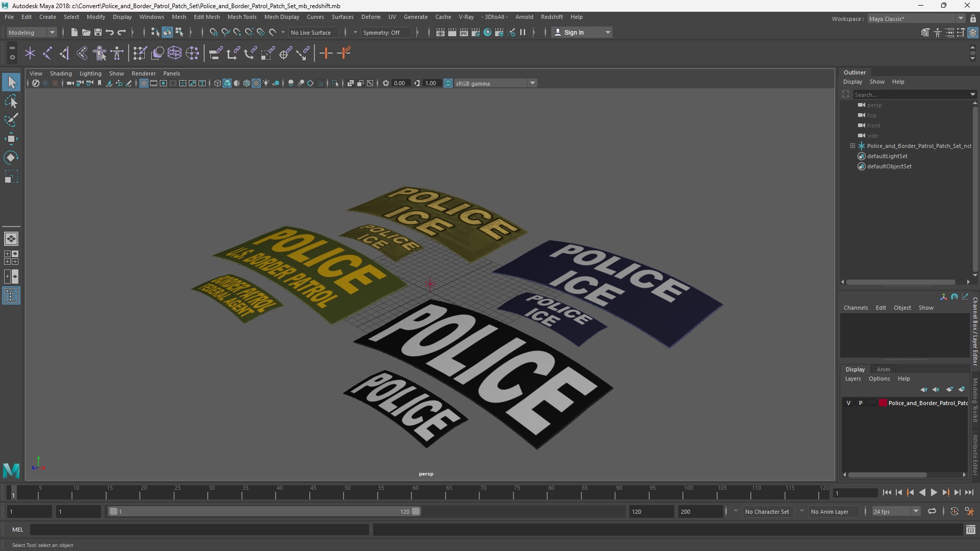Viewport: 980px width, 551px height.
Task: Select the arrow Select Tool in toolbox
Action: click(x=11, y=82)
